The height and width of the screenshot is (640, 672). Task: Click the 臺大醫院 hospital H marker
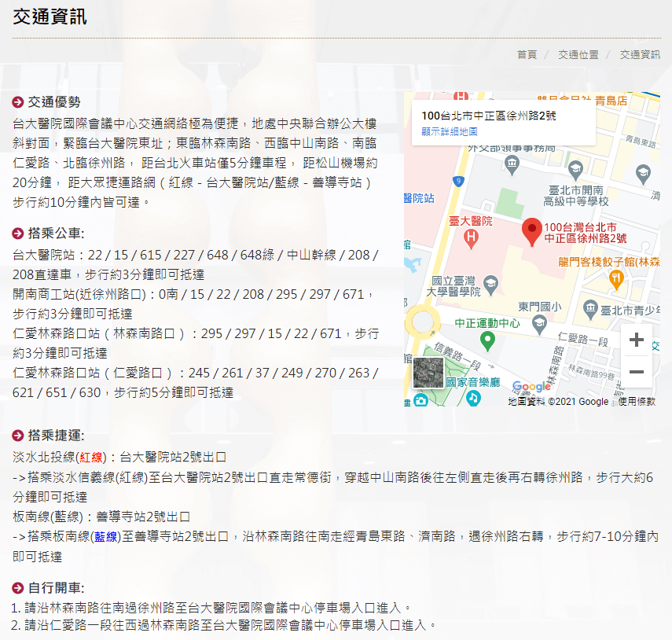point(471,236)
